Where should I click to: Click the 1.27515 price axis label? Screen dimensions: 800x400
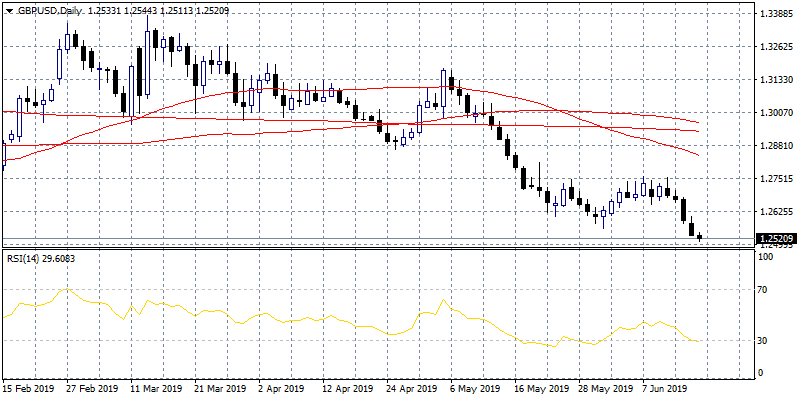point(777,179)
